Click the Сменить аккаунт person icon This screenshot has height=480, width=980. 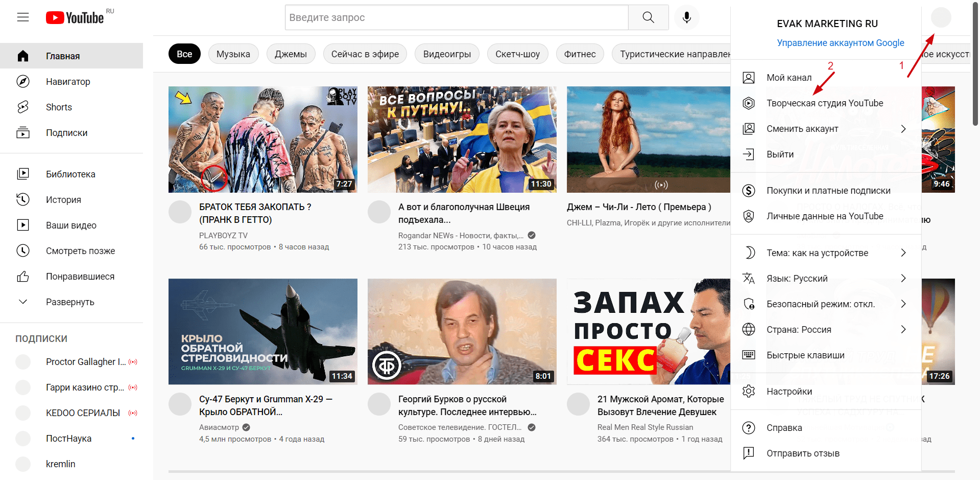click(749, 129)
